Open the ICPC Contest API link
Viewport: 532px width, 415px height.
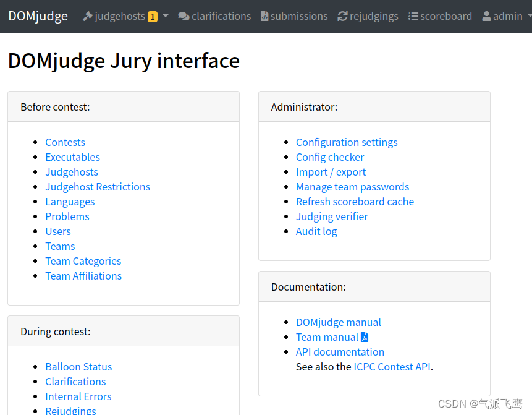pos(392,367)
